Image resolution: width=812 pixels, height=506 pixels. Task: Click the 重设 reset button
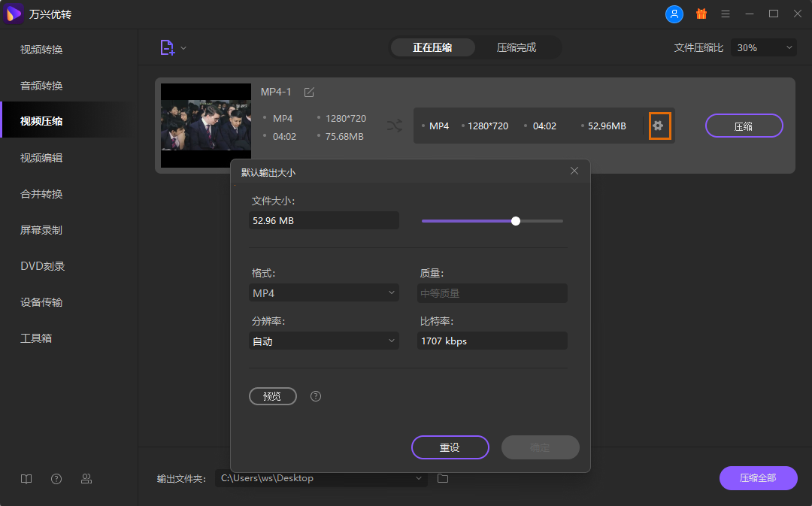tap(450, 447)
